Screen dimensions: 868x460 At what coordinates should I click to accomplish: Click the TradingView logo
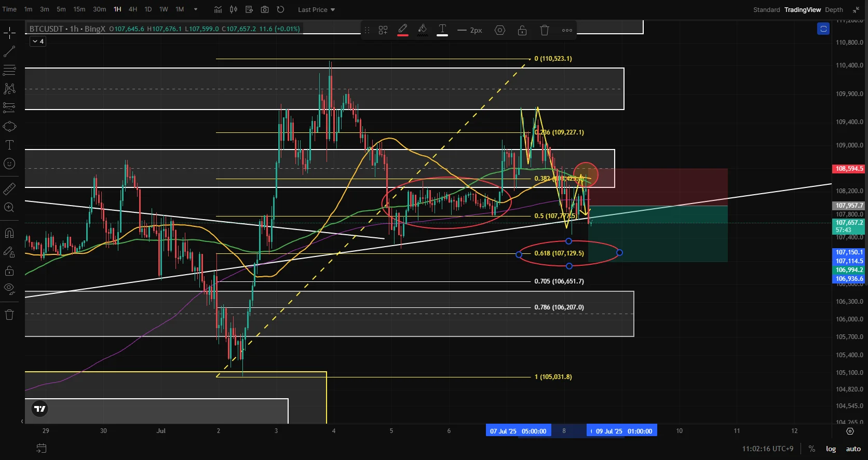coord(39,409)
